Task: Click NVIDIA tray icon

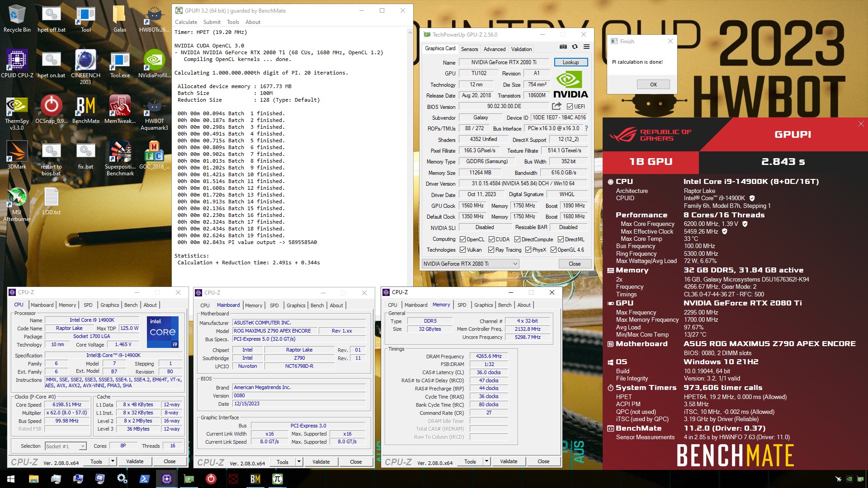Action: point(849,479)
